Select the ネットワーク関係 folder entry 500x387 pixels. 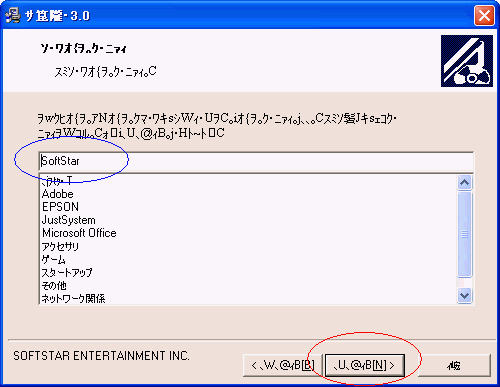(73, 298)
